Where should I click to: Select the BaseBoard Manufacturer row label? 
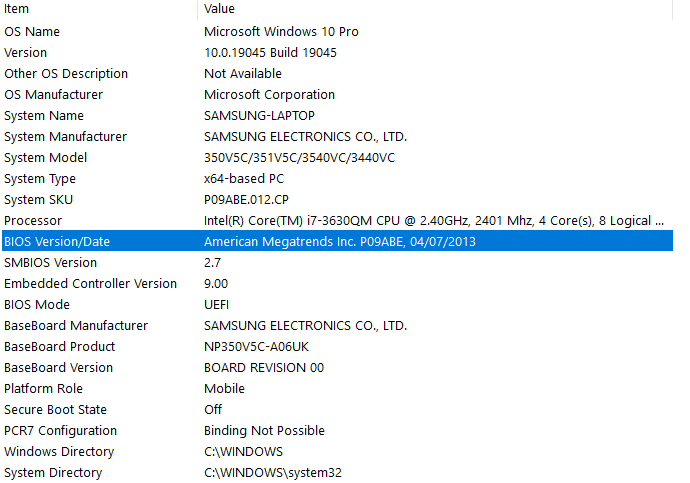pyautogui.click(x=76, y=326)
